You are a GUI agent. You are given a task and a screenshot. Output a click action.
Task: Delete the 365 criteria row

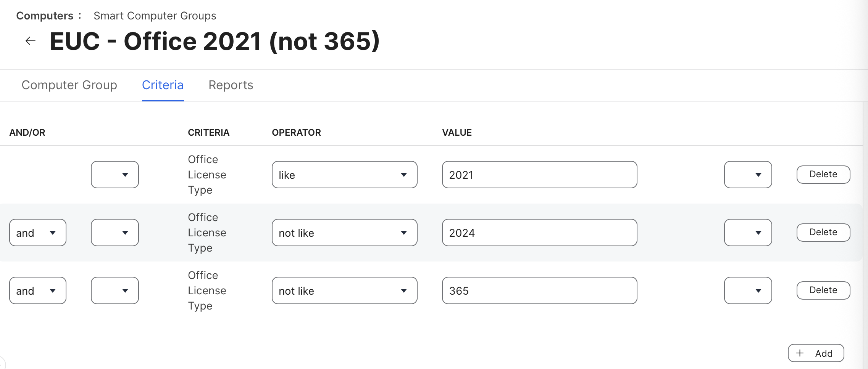point(823,290)
